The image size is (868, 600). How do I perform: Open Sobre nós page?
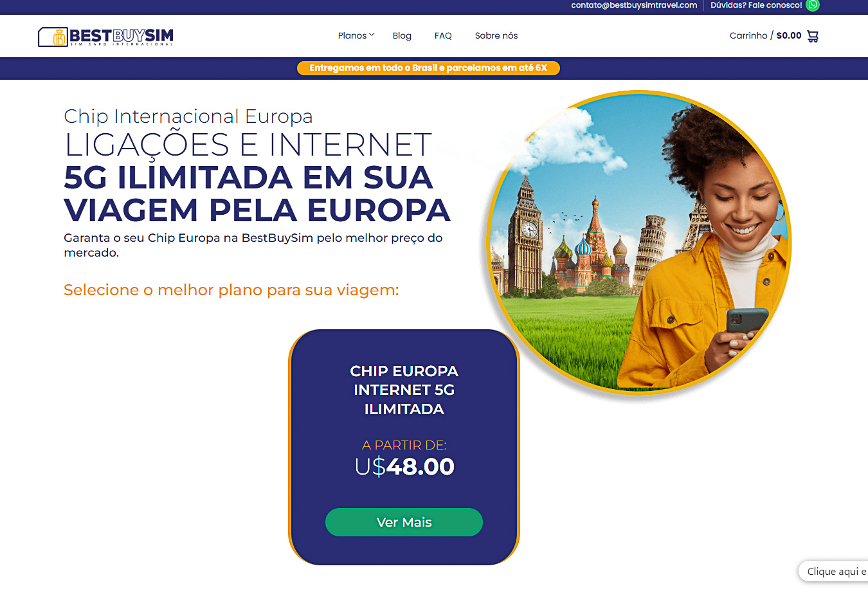pyautogui.click(x=496, y=35)
